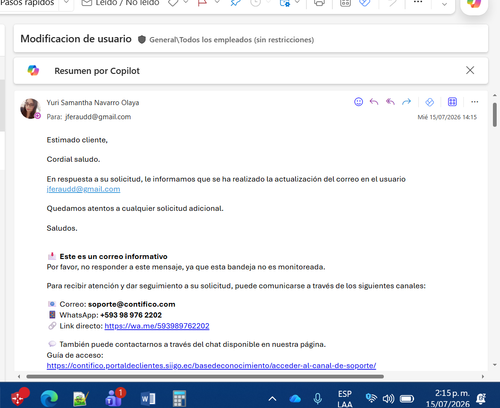The width and height of the screenshot is (500, 408).
Task: Click the battery tray icon
Action: point(407,399)
